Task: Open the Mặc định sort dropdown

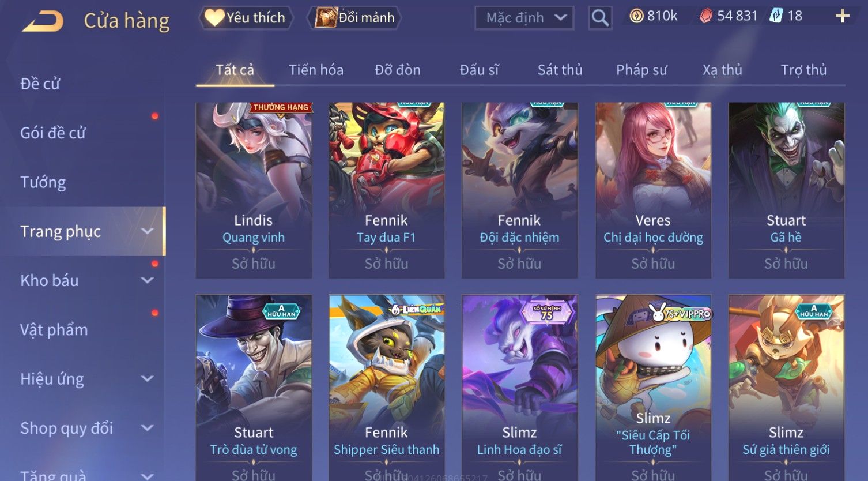Action: coord(524,18)
